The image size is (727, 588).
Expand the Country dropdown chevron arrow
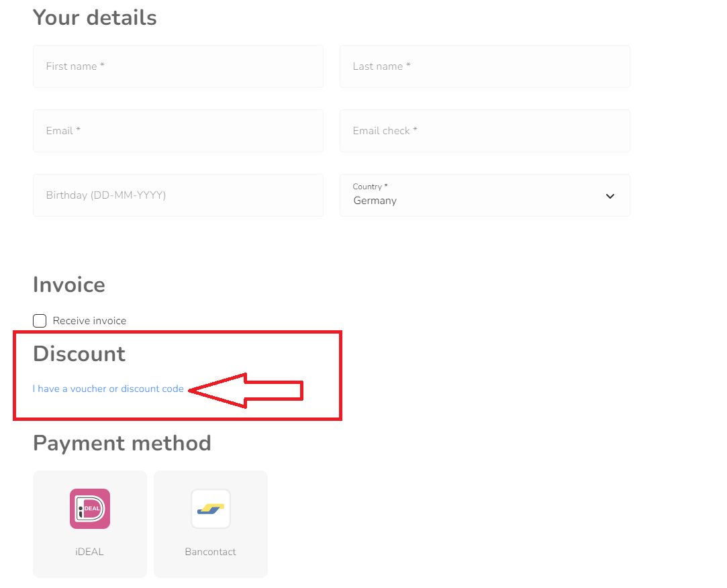coord(610,196)
